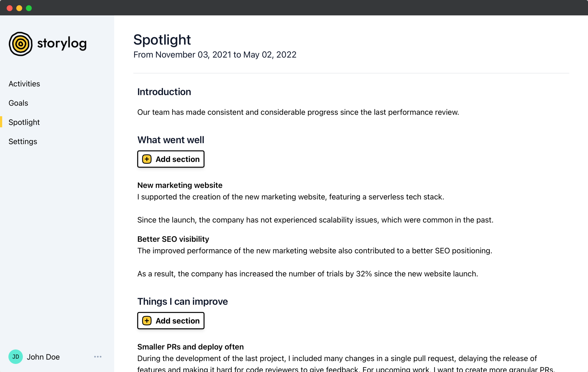
Task: Click the yellow macOS minimize button
Action: [19, 8]
